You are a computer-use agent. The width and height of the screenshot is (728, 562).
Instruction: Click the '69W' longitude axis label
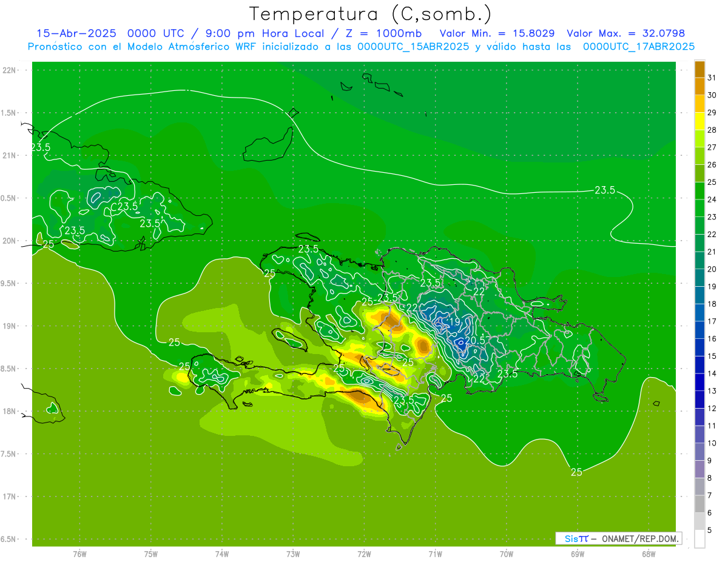click(x=578, y=554)
